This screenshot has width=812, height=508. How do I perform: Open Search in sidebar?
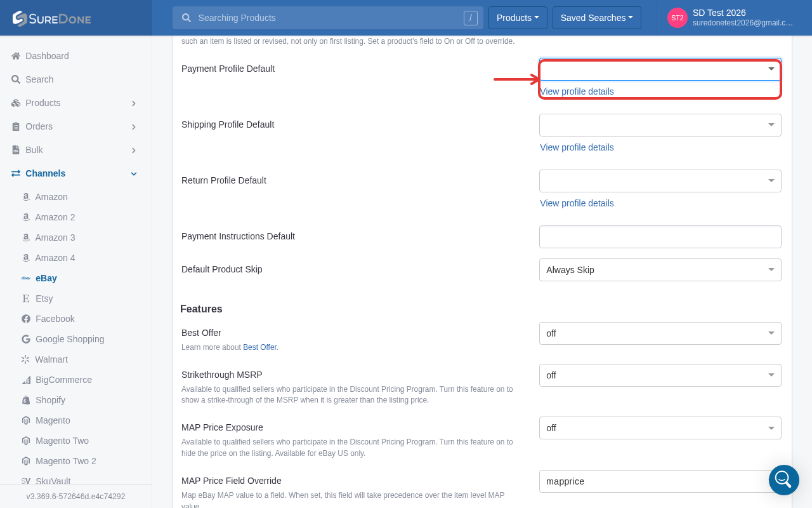point(39,79)
